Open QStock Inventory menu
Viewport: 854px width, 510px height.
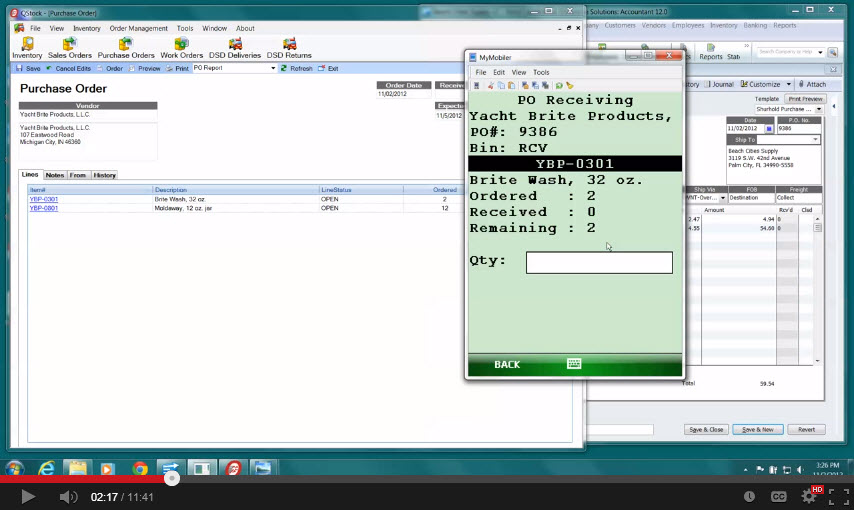click(x=87, y=28)
